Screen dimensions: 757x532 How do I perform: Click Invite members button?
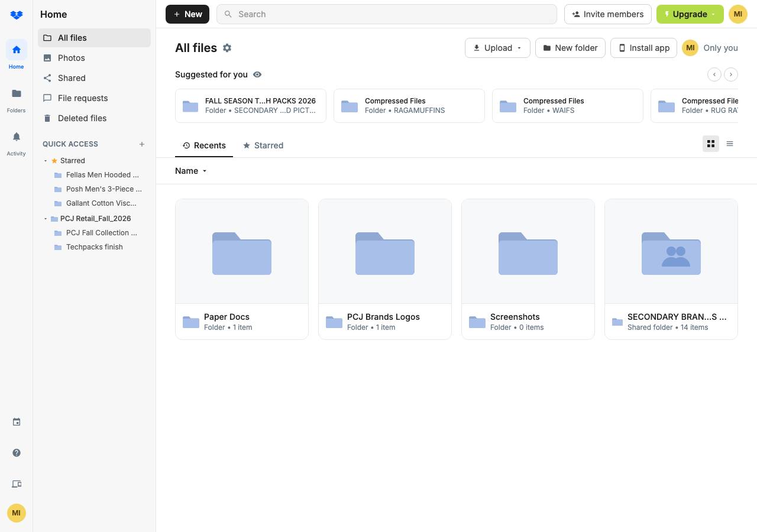coord(607,14)
